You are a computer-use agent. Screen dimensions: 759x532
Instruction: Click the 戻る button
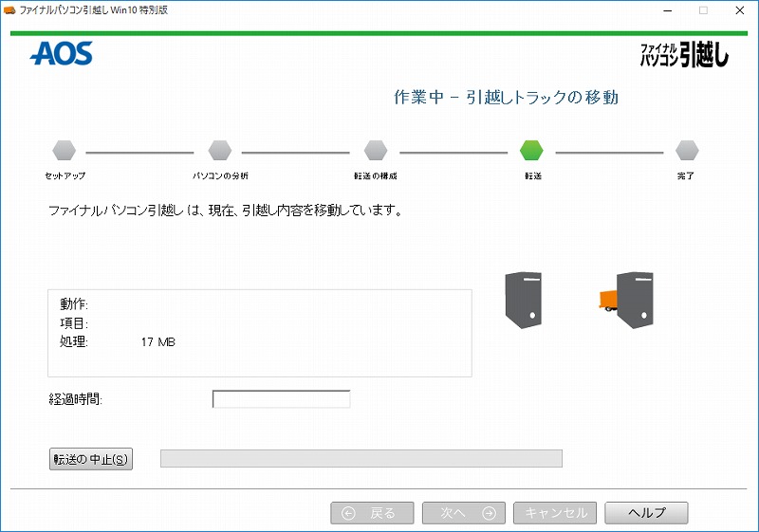click(372, 513)
